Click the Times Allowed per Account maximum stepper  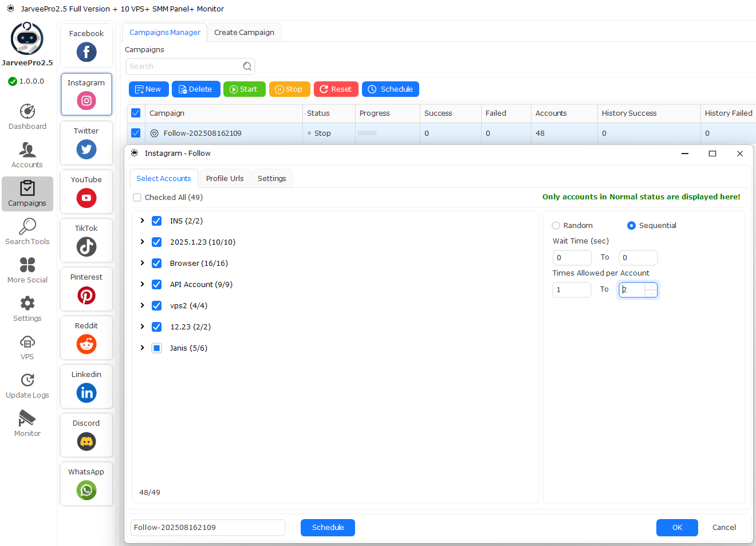tap(651, 290)
